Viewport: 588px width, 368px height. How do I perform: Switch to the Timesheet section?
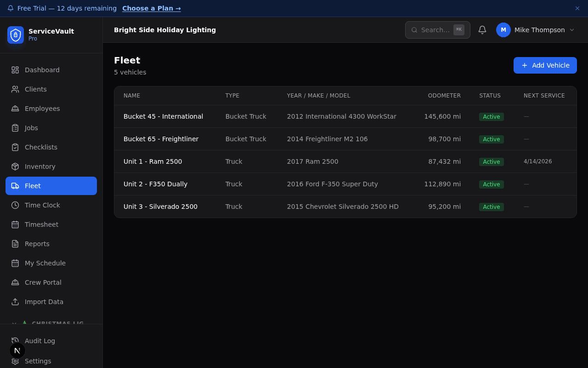click(41, 224)
